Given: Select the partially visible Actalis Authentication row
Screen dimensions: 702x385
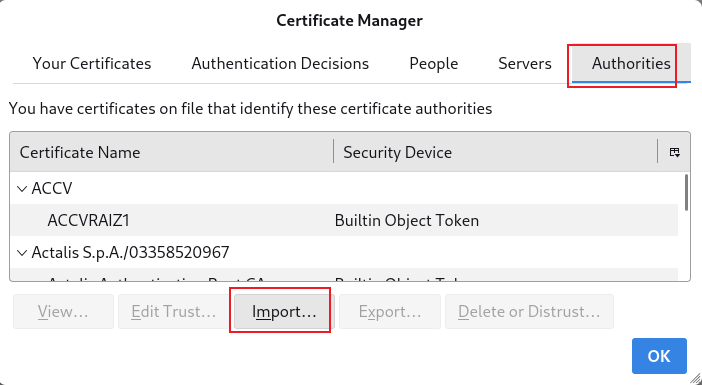Looking at the screenshot, I should click(344, 275).
